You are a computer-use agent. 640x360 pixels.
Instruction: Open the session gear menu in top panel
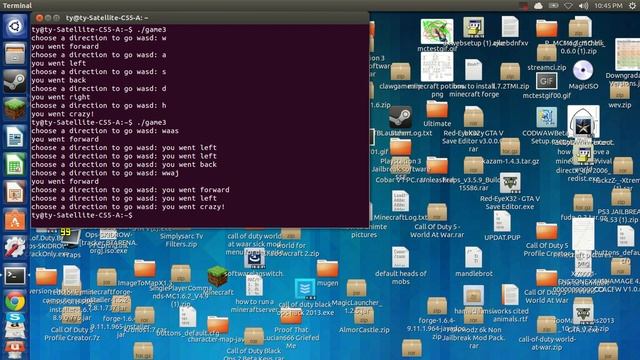(632, 5)
